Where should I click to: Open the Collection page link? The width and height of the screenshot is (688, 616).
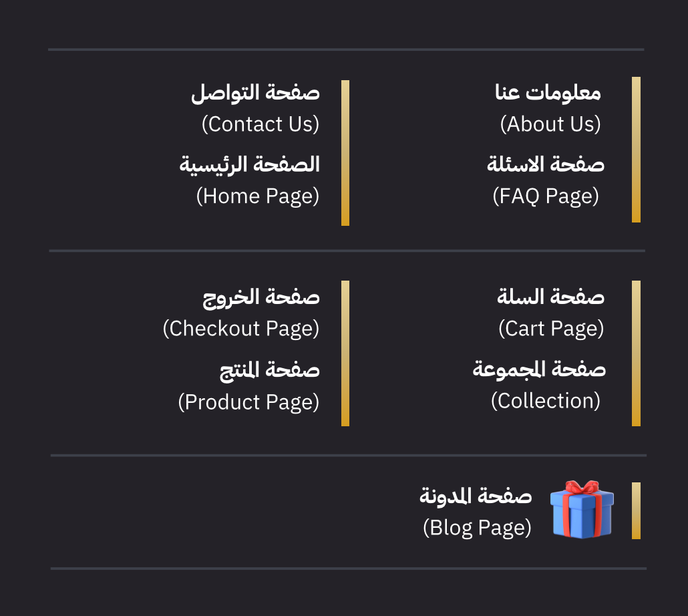(546, 401)
